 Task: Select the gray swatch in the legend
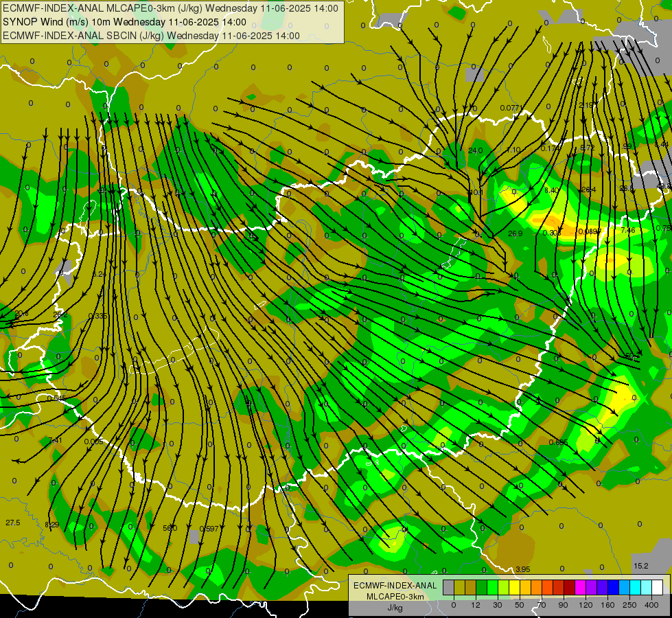click(x=448, y=587)
